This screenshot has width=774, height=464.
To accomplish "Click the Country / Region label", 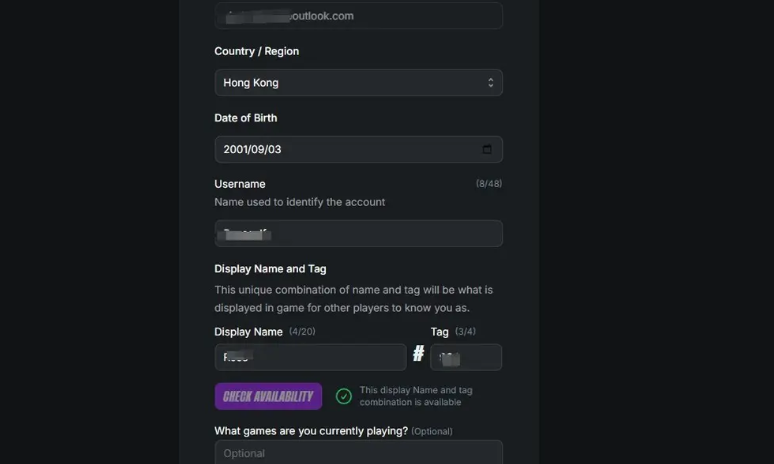I will coord(257,51).
